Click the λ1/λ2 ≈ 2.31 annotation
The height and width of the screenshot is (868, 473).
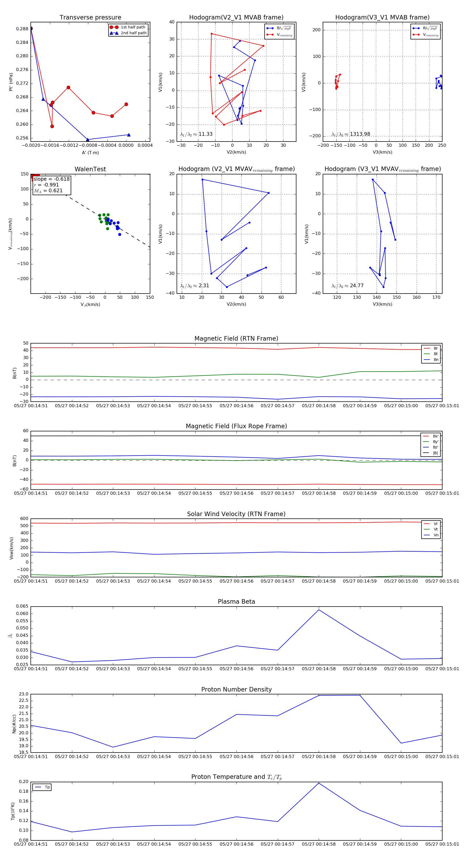pos(194,286)
